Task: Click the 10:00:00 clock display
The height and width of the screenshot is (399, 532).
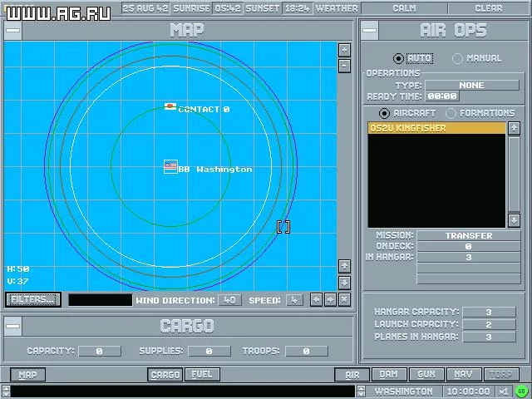Action: (468, 392)
